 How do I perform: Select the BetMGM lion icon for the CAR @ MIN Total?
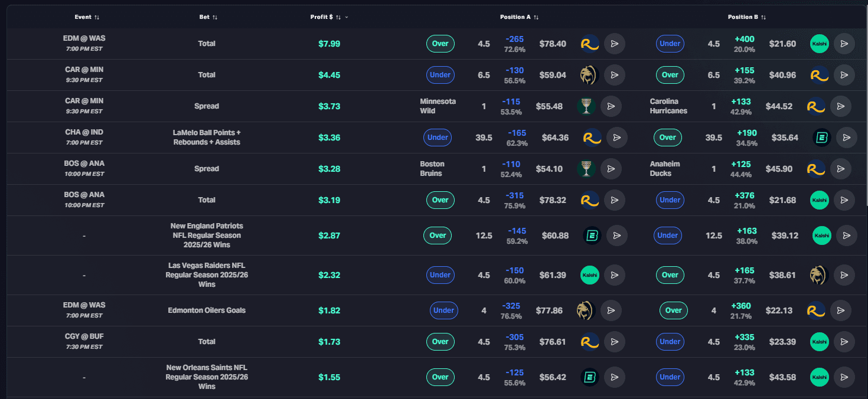(x=589, y=75)
